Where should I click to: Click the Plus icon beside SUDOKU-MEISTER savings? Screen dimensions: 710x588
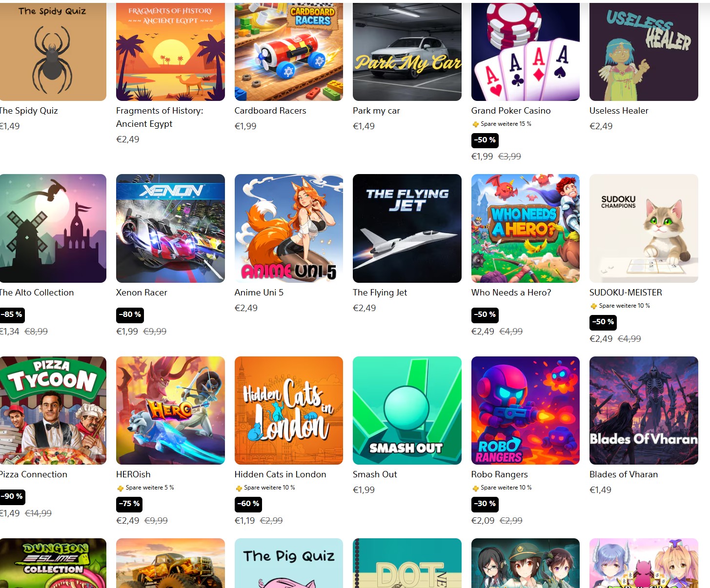593,306
